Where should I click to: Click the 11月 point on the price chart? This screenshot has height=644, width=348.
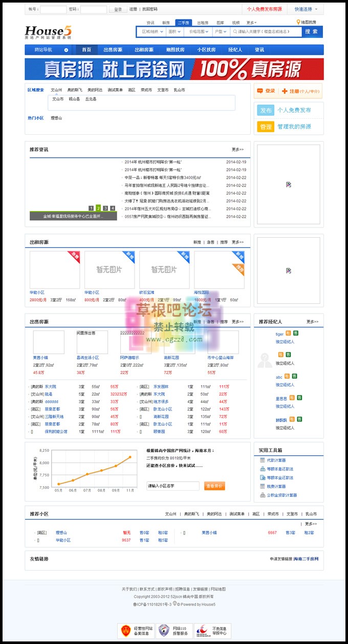point(130,457)
